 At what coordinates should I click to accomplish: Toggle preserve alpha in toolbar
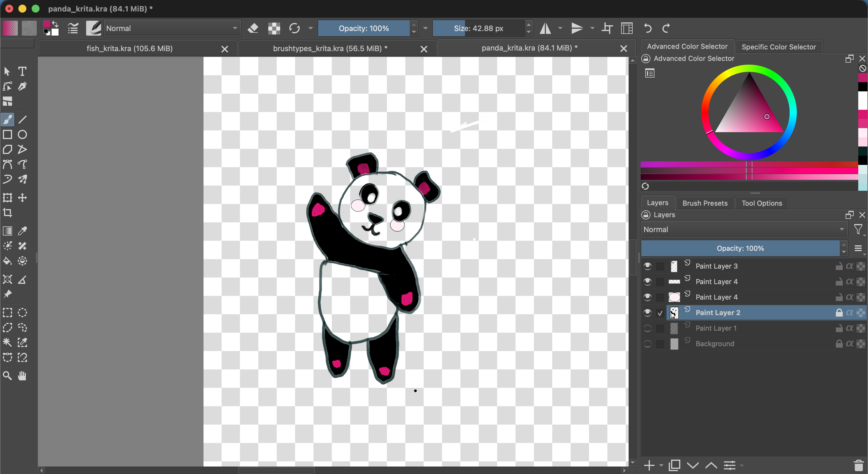pos(274,28)
